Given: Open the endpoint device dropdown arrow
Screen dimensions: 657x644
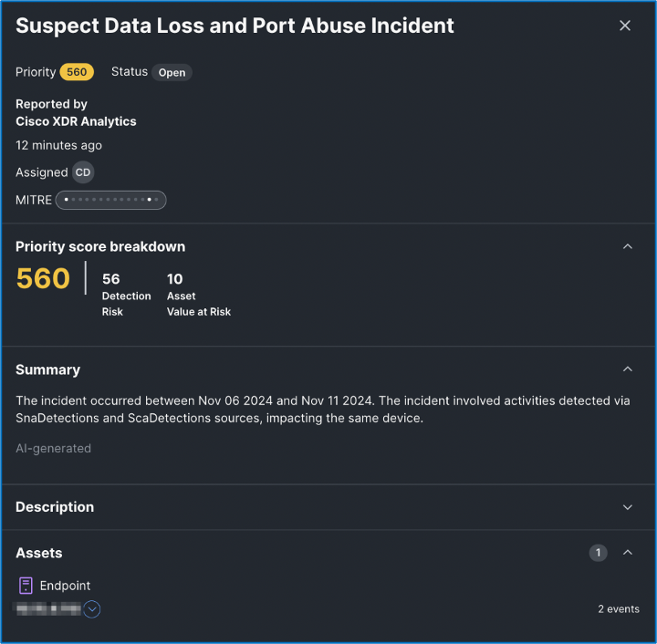Looking at the screenshot, I should [x=91, y=609].
